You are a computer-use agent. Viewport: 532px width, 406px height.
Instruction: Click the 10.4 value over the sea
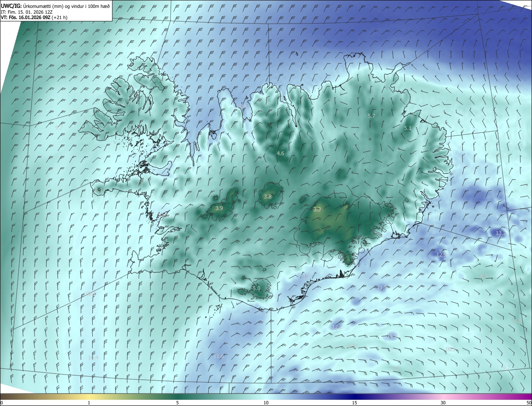click(94, 357)
